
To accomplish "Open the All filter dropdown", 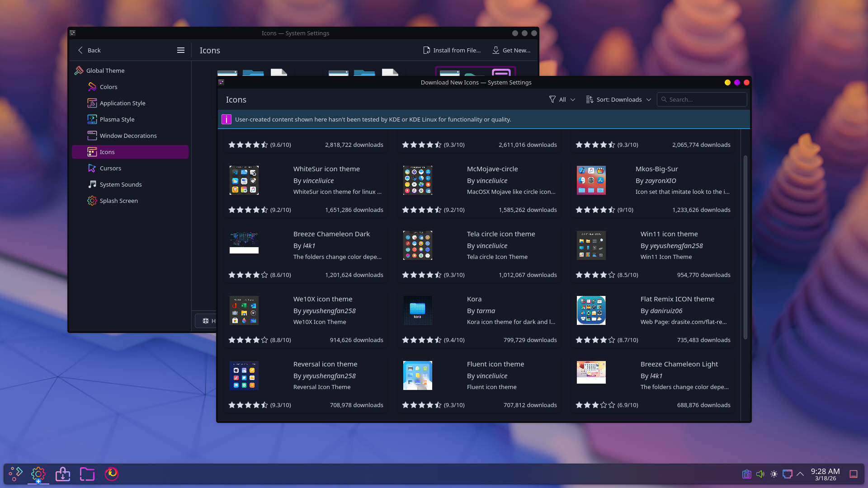I will coord(562,99).
